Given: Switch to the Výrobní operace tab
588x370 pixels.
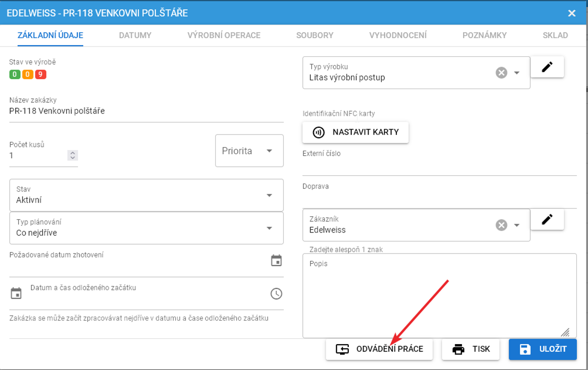Looking at the screenshot, I should 223,35.
